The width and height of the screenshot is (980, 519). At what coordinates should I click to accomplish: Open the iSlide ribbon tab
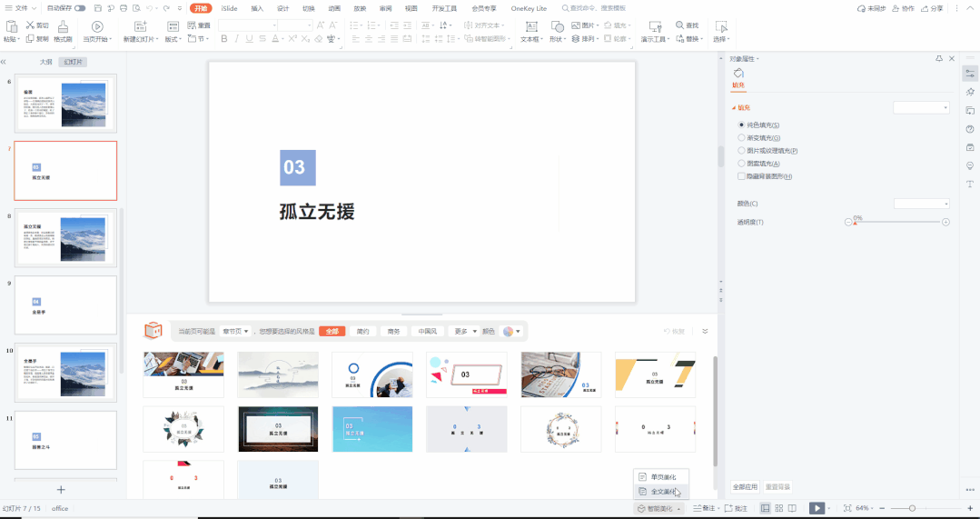230,8
